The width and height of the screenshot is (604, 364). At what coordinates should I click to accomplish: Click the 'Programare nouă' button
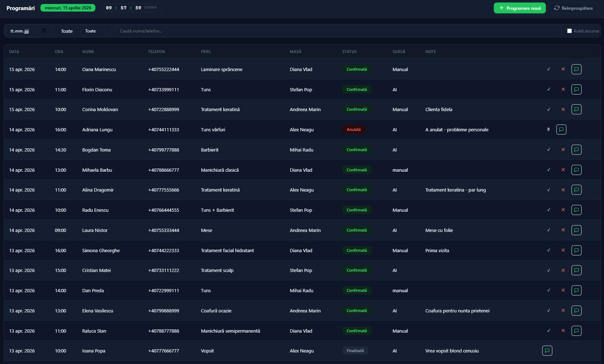(519, 8)
